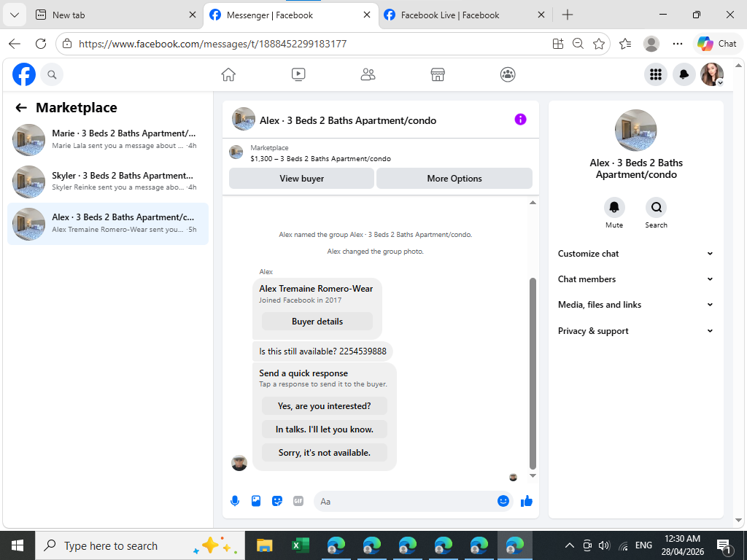The width and height of the screenshot is (747, 560).
Task: Click the taskbar search box
Action: coord(140,545)
